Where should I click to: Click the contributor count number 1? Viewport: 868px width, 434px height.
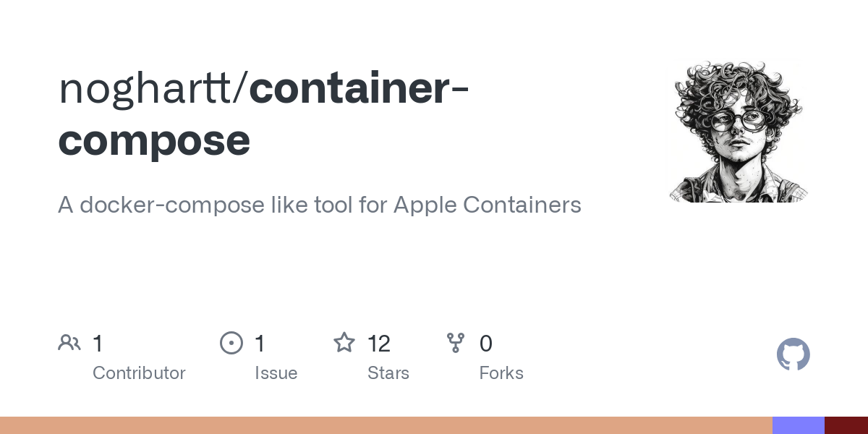98,344
